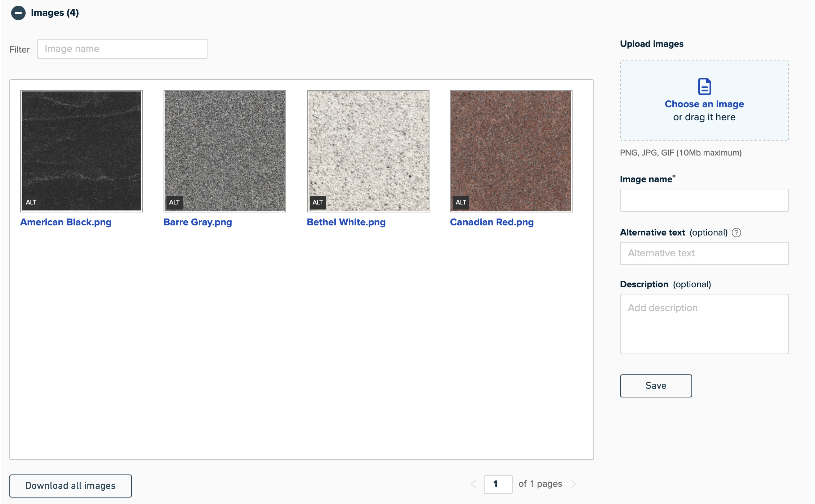Viewport: 815px width, 504px height.
Task: Click the Add description textarea
Action: point(704,324)
